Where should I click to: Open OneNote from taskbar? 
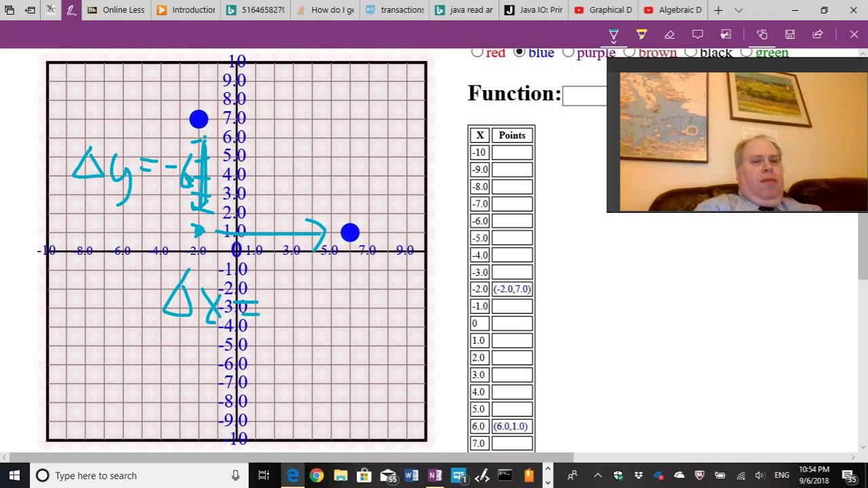click(x=435, y=475)
